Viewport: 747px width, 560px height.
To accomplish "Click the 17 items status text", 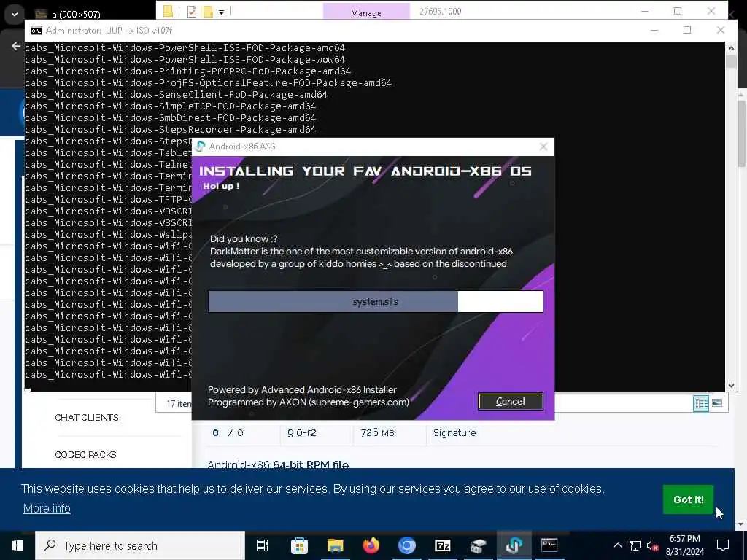I will (x=179, y=404).
